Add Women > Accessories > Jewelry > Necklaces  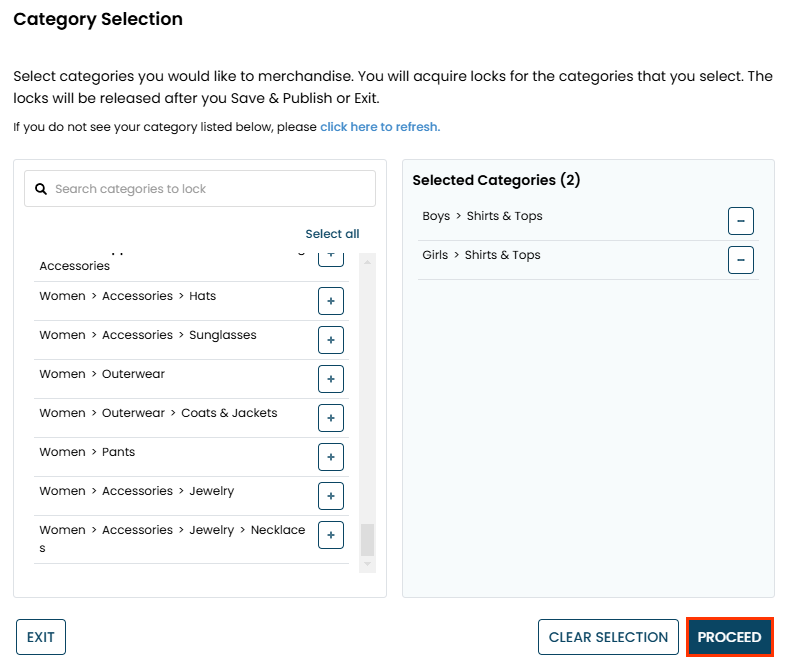tap(331, 535)
